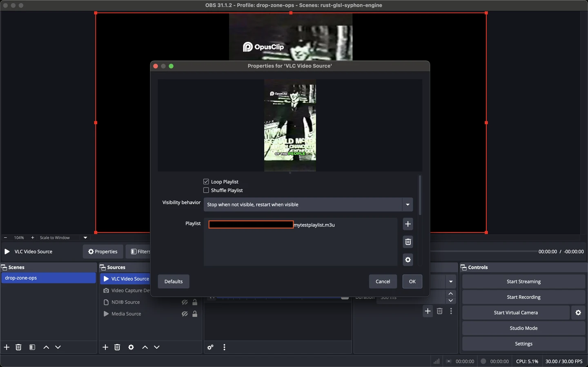588x367 pixels.
Task: Toggle lock on NDI® Source
Action: click(x=195, y=302)
